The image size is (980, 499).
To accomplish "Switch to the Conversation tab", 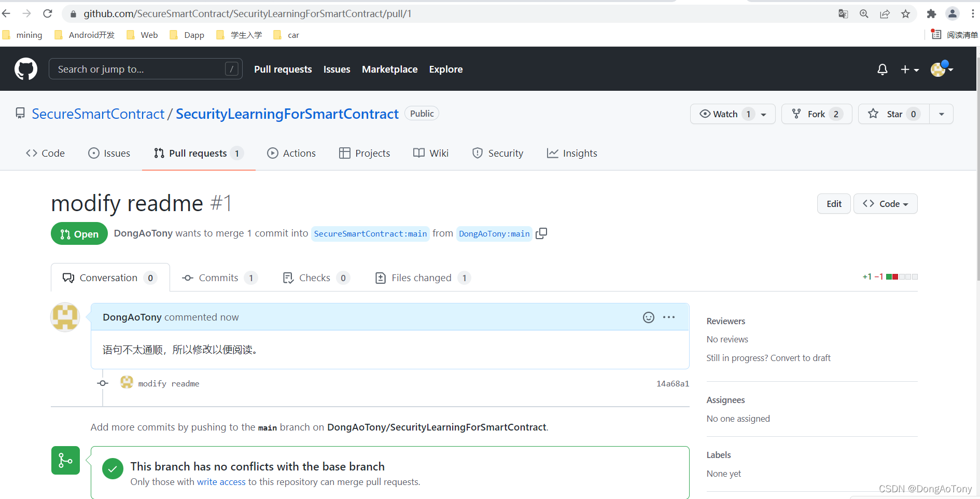I will 110,278.
